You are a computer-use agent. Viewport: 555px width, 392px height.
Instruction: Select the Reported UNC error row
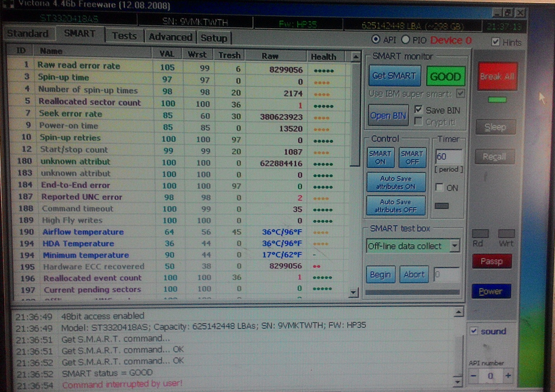(x=180, y=197)
